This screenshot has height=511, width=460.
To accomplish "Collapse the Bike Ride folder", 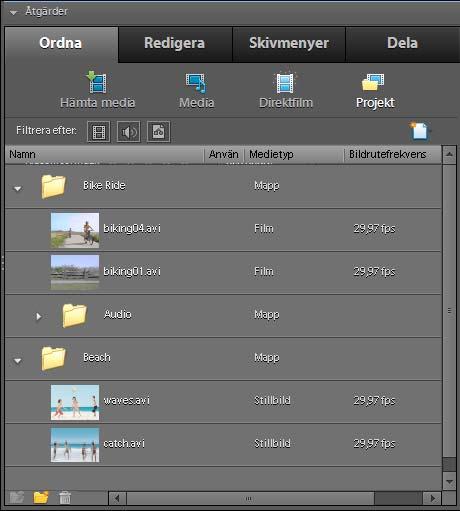I will click(x=18, y=189).
